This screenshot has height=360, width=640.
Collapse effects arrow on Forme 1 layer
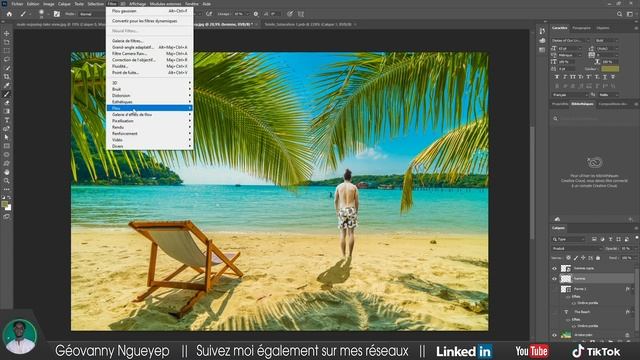(x=633, y=289)
